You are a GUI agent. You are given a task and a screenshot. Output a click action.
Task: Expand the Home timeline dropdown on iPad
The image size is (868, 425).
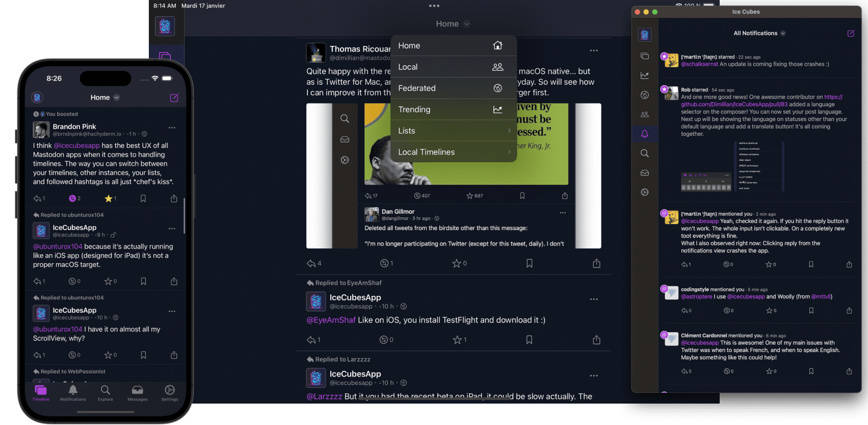453,24
